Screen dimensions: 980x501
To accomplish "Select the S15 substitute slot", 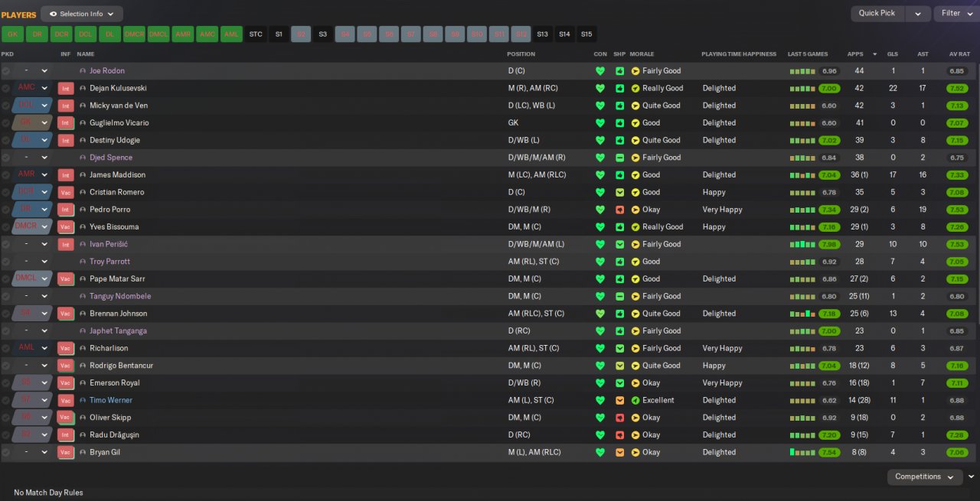I will [586, 34].
